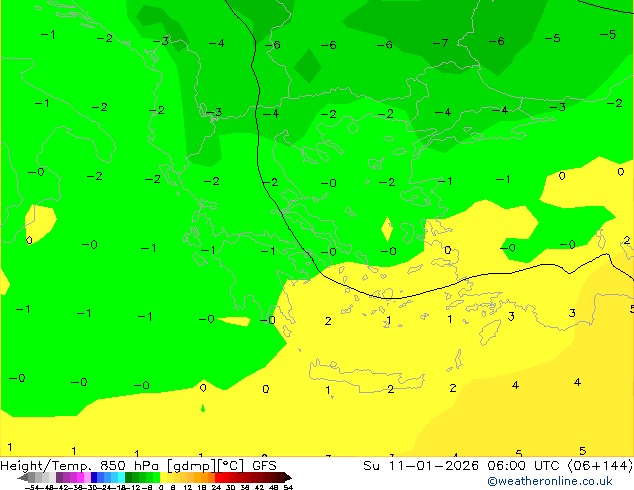Click the legend scale label "12"
Image resolution: width=634 pixels, height=490 pixels.
pos(188,487)
